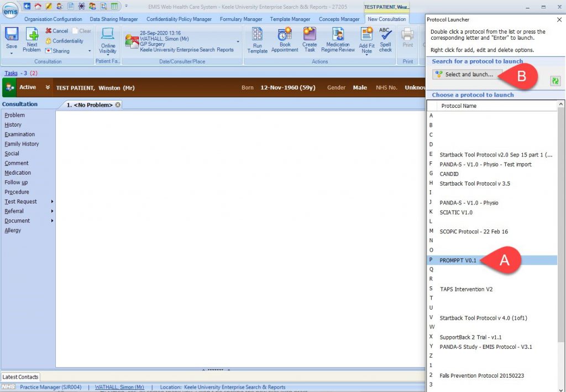Image resolution: width=566 pixels, height=392 pixels.
Task: Cancel the consultation
Action: [x=57, y=30]
